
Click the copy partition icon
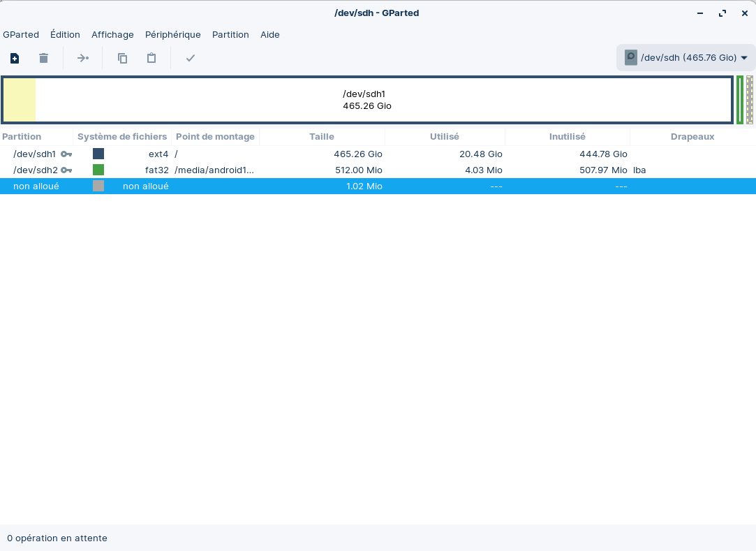pyautogui.click(x=123, y=58)
